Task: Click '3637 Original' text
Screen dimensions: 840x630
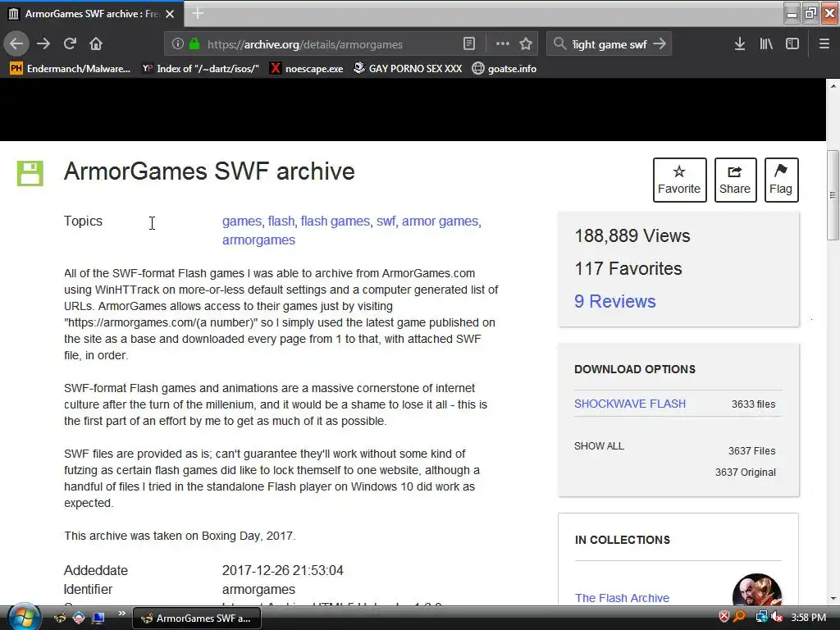Action: point(745,472)
